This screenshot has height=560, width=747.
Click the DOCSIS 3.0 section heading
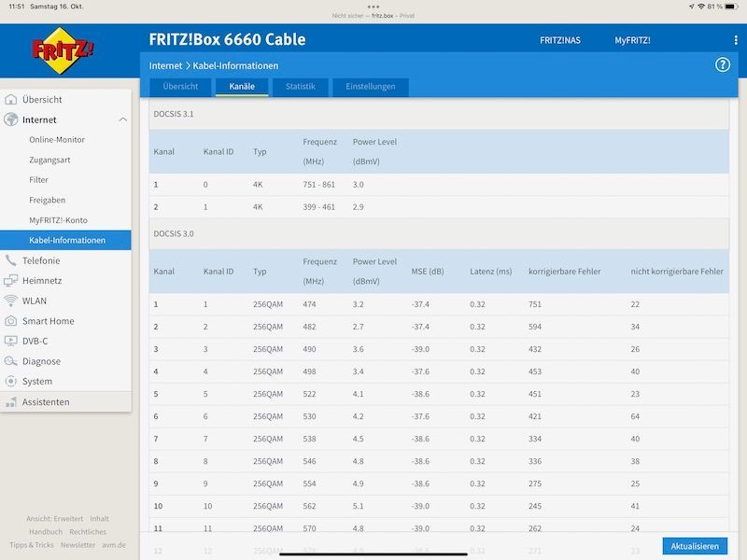(174, 234)
